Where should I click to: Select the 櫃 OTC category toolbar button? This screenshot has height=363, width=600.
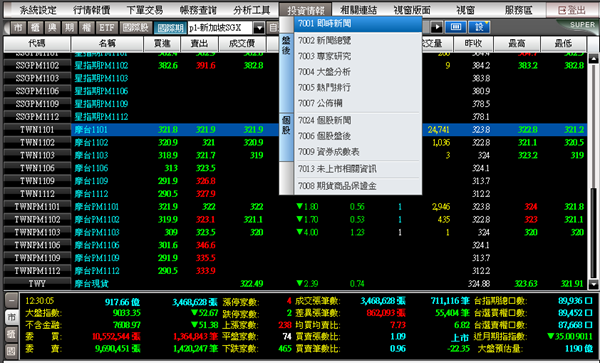[35, 28]
